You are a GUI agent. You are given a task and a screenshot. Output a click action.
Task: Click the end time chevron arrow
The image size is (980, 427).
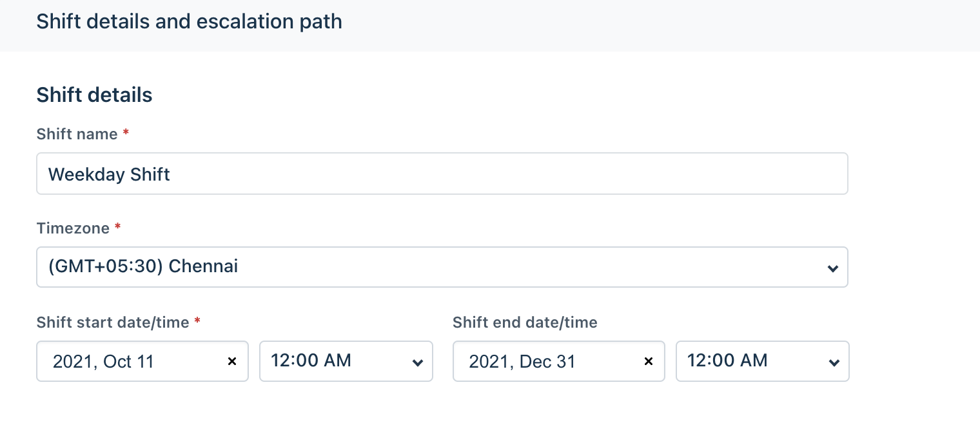point(834,362)
